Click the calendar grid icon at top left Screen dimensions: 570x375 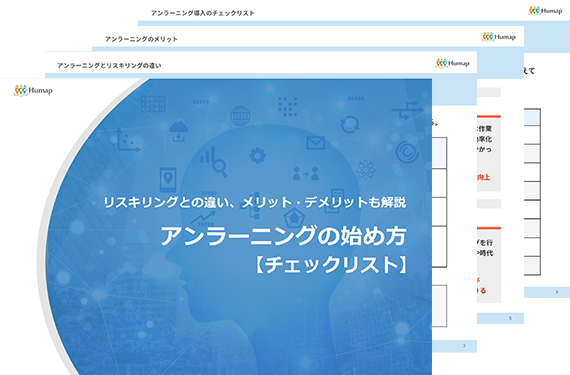(153, 104)
